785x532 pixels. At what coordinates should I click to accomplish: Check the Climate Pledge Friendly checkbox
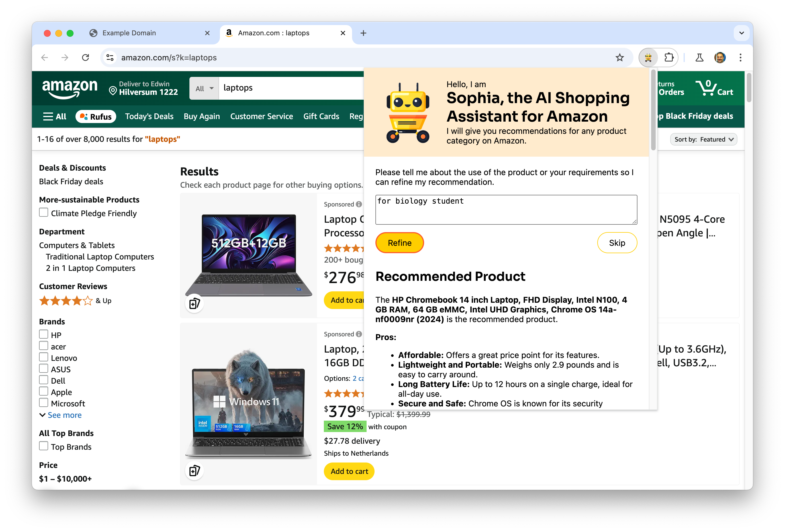point(44,212)
